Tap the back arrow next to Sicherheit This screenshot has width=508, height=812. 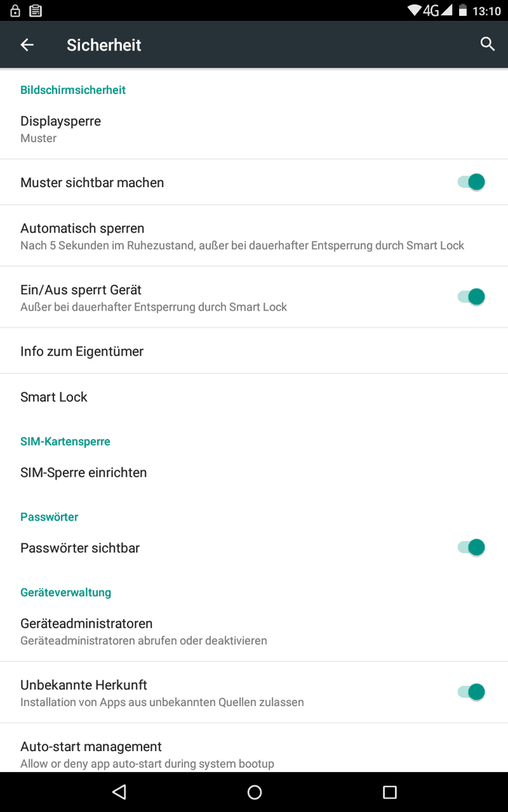27,45
